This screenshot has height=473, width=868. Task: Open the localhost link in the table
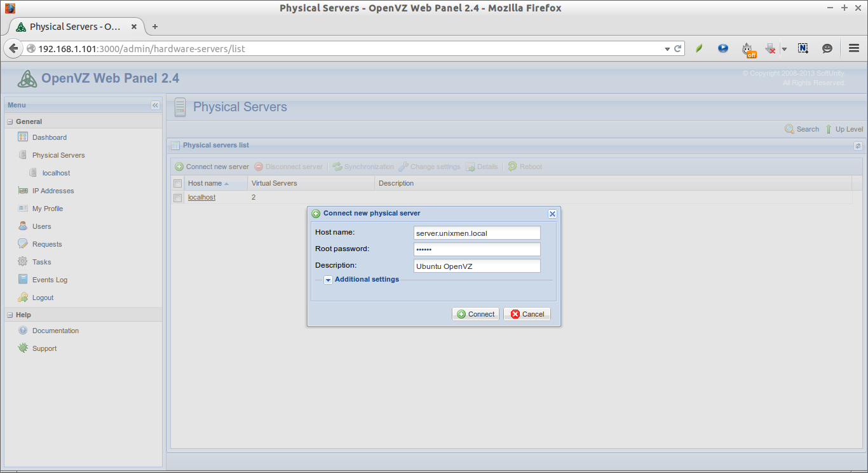[x=201, y=198]
